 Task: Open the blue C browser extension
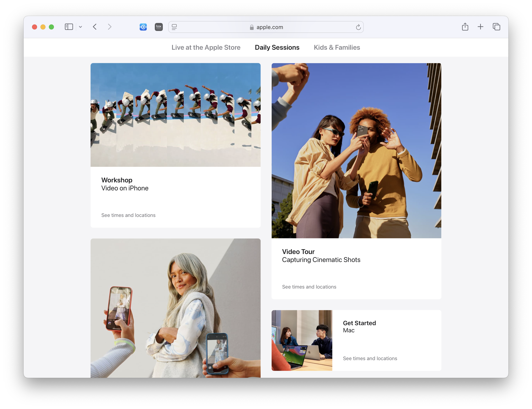click(x=143, y=27)
